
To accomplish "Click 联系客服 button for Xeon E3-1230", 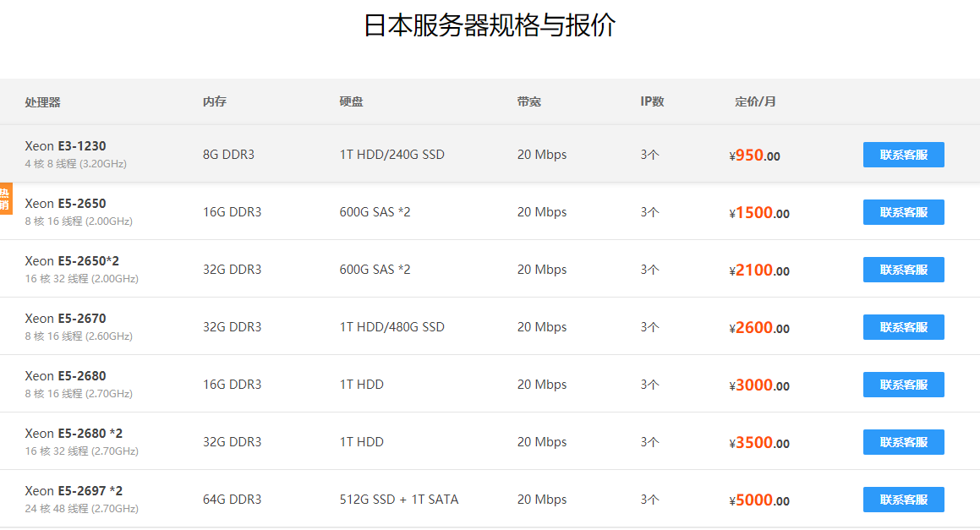I will click(903, 155).
